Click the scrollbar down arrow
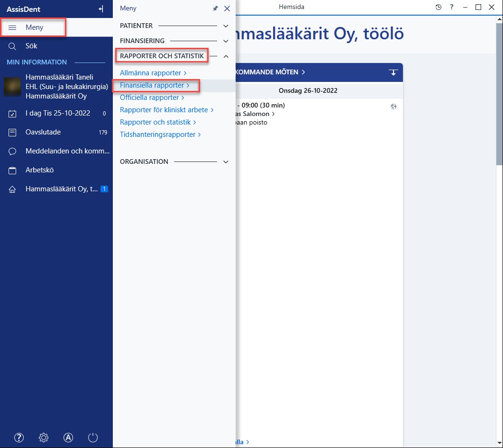This screenshot has height=448, width=503. (x=500, y=444)
